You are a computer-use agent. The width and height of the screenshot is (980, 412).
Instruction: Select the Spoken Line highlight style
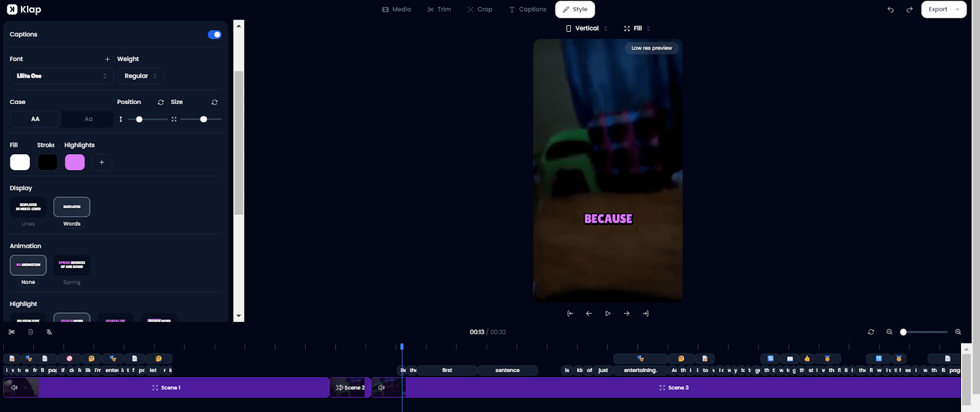click(x=115, y=318)
